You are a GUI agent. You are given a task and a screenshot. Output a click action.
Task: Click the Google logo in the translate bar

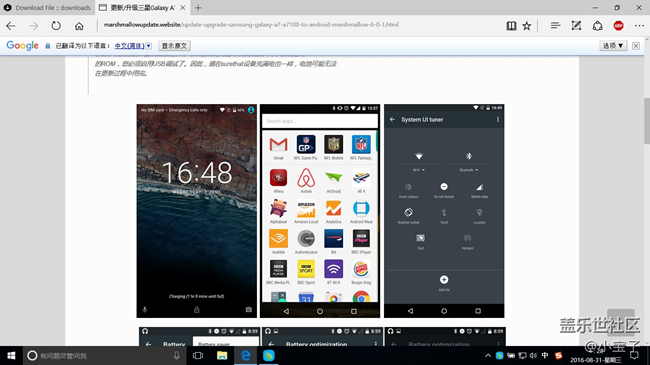click(x=22, y=46)
